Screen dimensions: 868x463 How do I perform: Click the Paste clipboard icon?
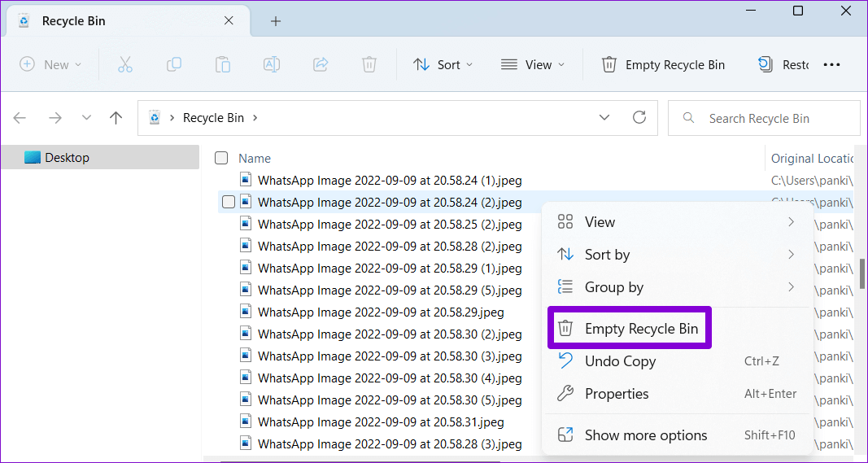223,65
